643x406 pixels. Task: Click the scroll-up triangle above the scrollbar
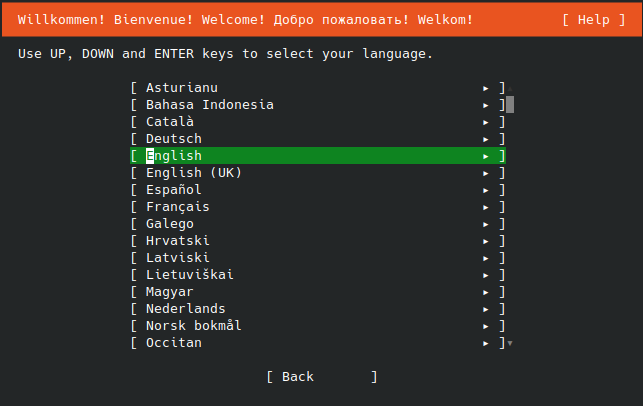(510, 88)
